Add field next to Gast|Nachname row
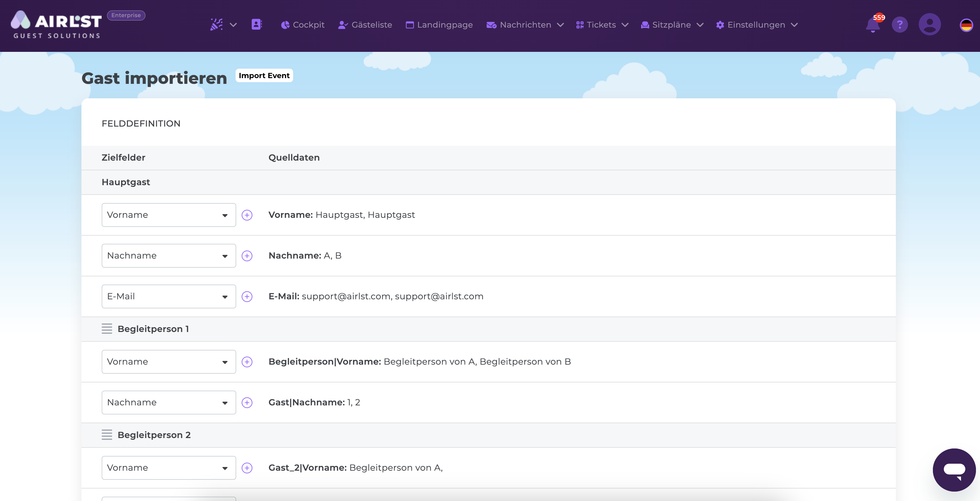The image size is (980, 501). tap(247, 402)
